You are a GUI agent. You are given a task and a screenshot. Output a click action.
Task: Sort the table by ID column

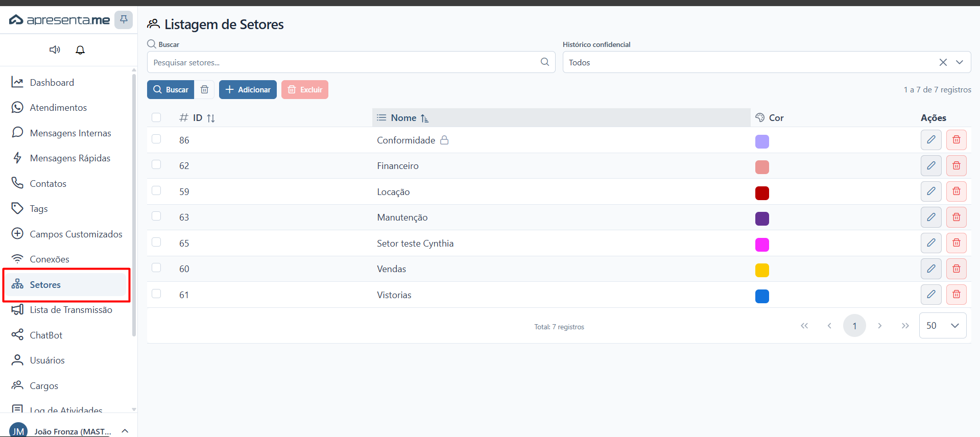coord(211,118)
